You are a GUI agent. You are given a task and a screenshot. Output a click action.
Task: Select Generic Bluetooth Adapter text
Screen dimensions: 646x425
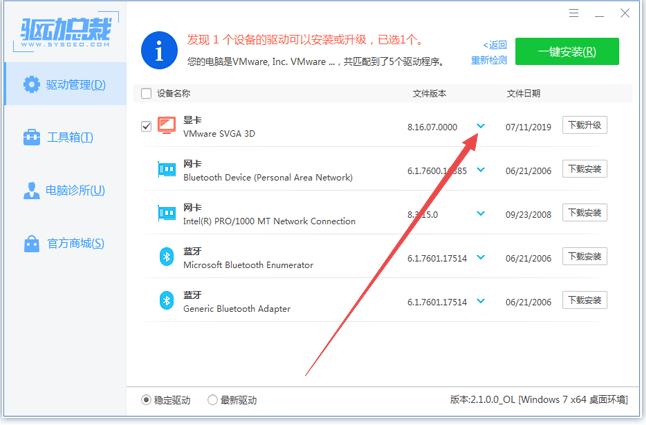point(237,309)
